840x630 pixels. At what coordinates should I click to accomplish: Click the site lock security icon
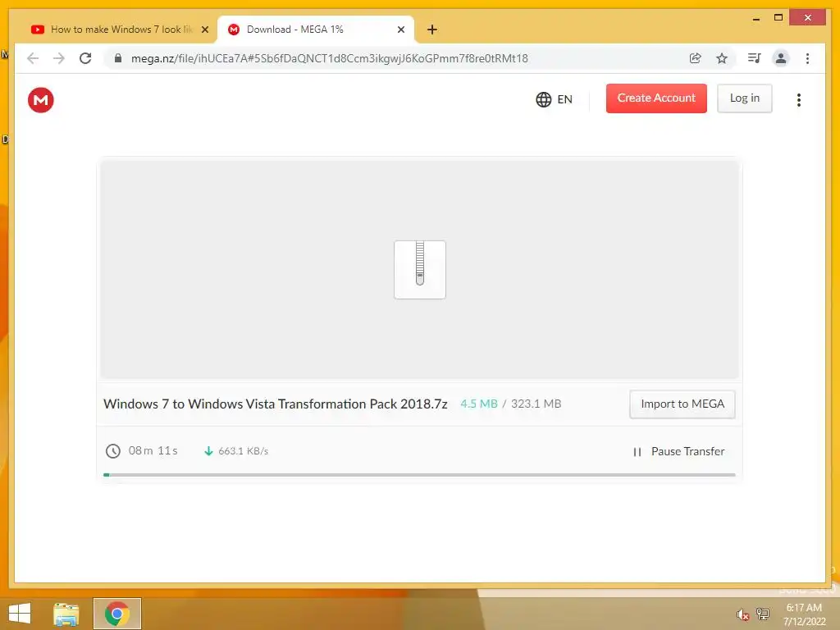(x=118, y=58)
